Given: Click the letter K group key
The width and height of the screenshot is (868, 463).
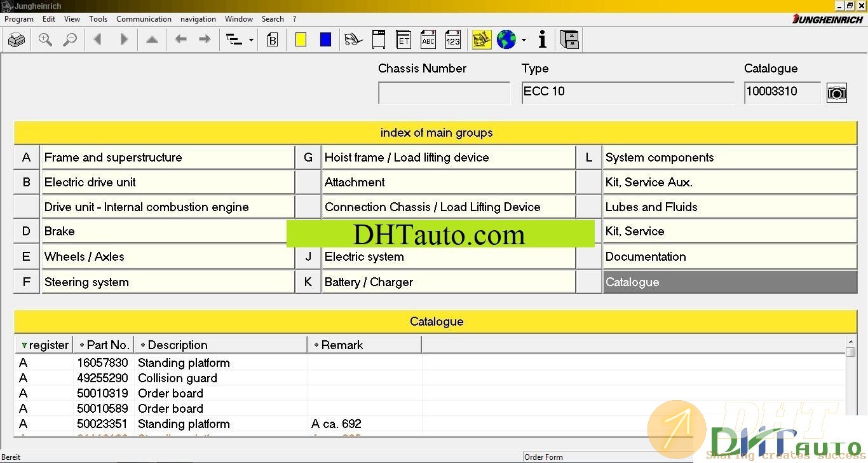Looking at the screenshot, I should click(308, 282).
